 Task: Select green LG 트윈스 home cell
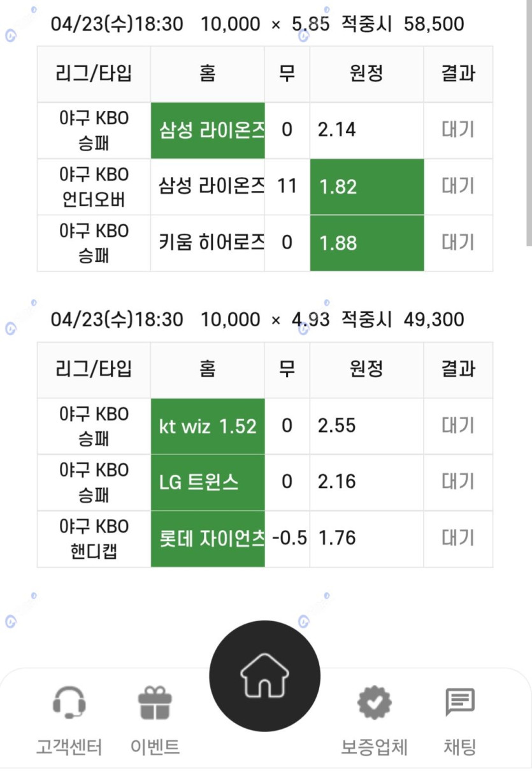pyautogui.click(x=208, y=482)
